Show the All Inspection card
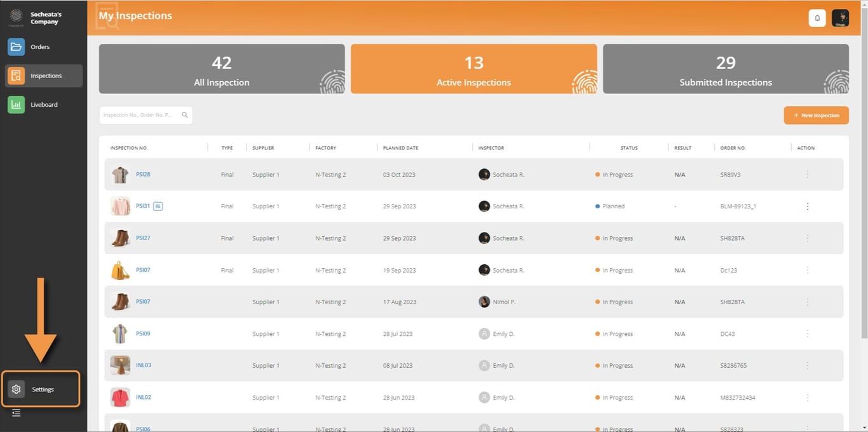This screenshot has width=868, height=432. coord(222,69)
